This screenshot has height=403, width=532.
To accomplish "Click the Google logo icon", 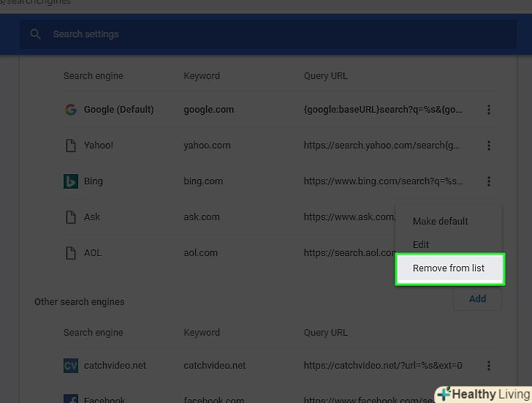I will click(71, 110).
